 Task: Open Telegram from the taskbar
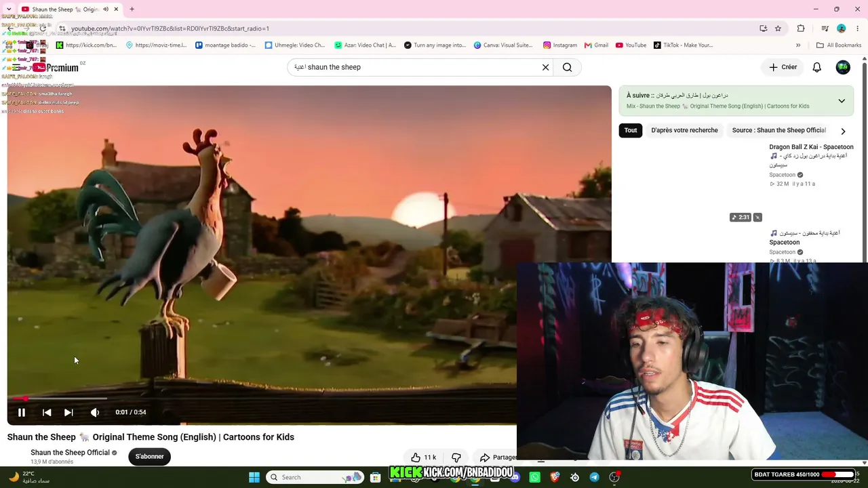(595, 477)
